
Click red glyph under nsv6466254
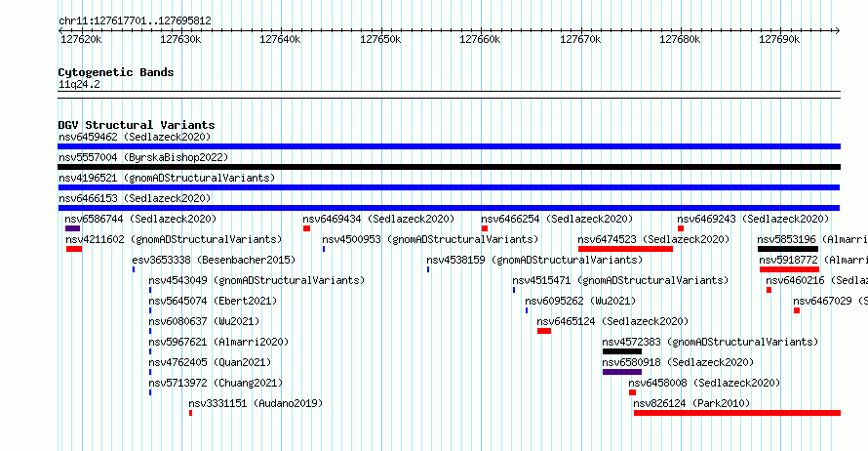(x=485, y=228)
